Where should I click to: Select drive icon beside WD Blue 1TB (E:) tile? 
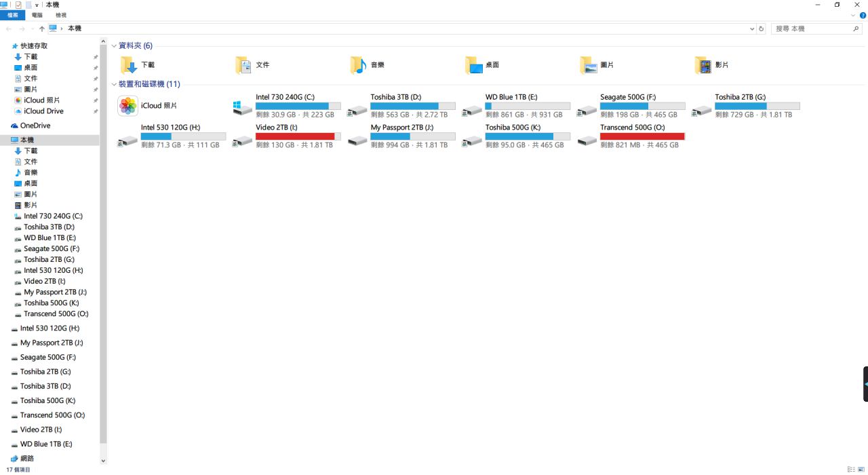click(x=472, y=110)
